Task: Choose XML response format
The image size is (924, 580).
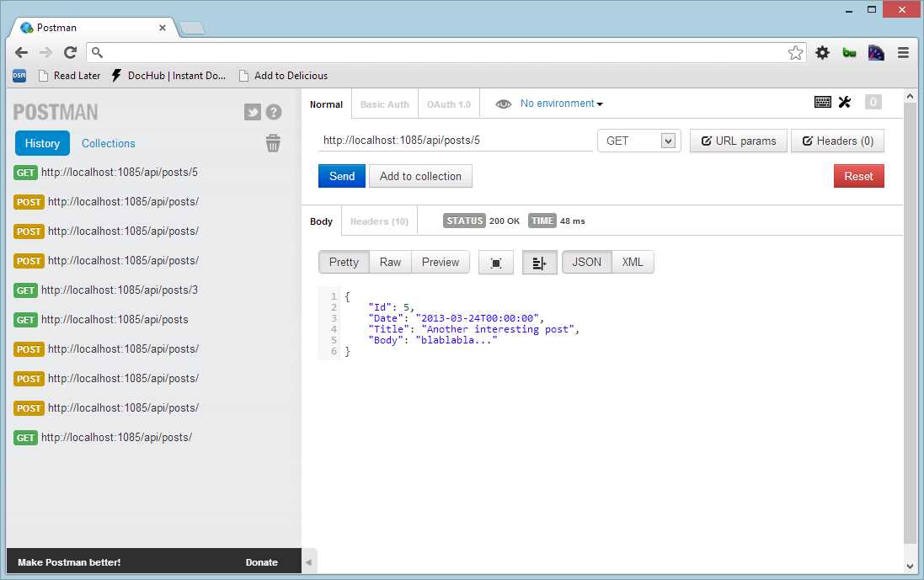Action: pos(633,262)
